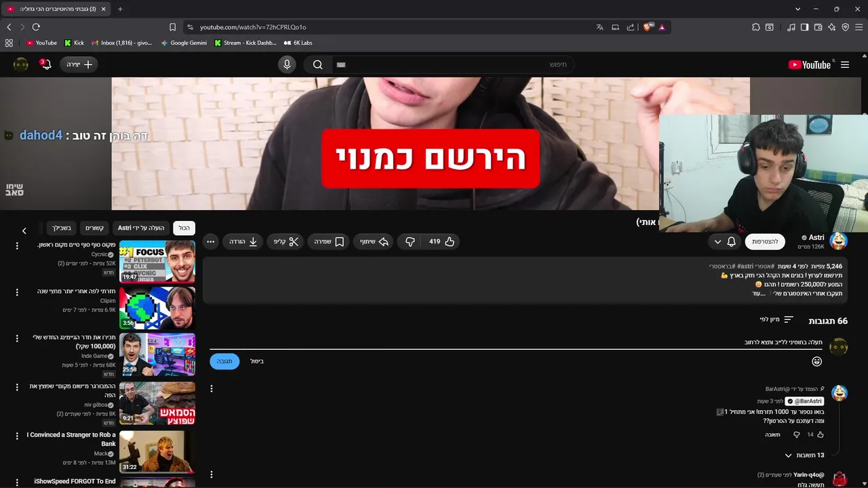Open the extensions puzzle icon
This screenshot has width=868, height=488.
tap(756, 27)
